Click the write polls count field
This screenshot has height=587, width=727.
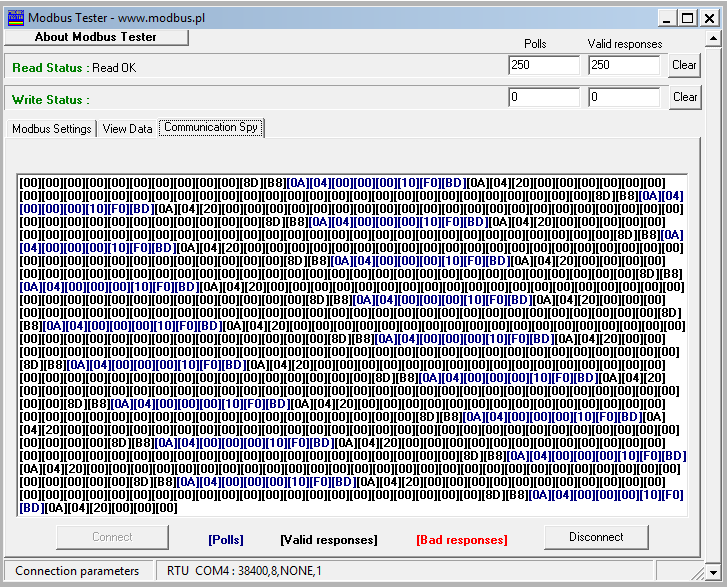543,97
